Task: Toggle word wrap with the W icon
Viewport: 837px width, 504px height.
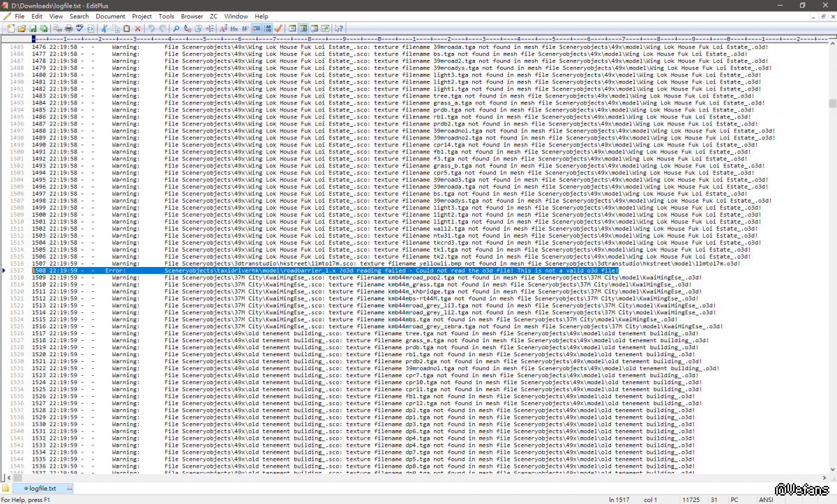Action: coord(246,28)
